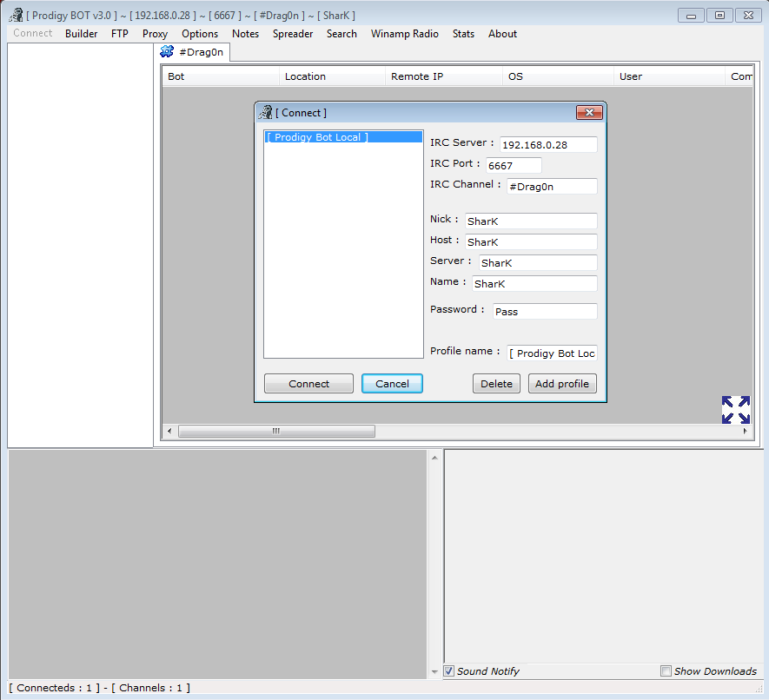Close the Connect dialog with the red X
The width and height of the screenshot is (769, 700).
click(588, 113)
